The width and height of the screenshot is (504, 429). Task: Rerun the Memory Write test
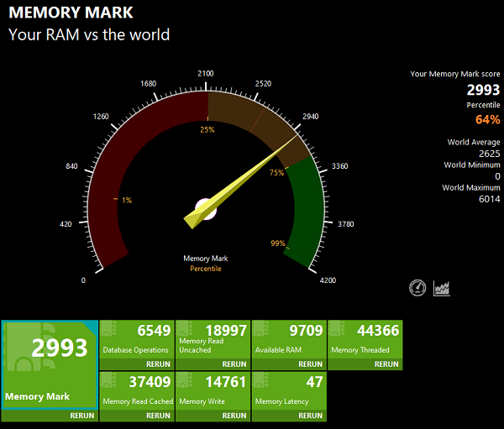click(234, 416)
